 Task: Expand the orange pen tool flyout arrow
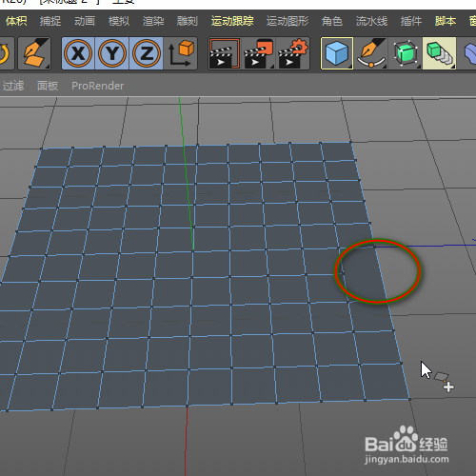pos(48,66)
